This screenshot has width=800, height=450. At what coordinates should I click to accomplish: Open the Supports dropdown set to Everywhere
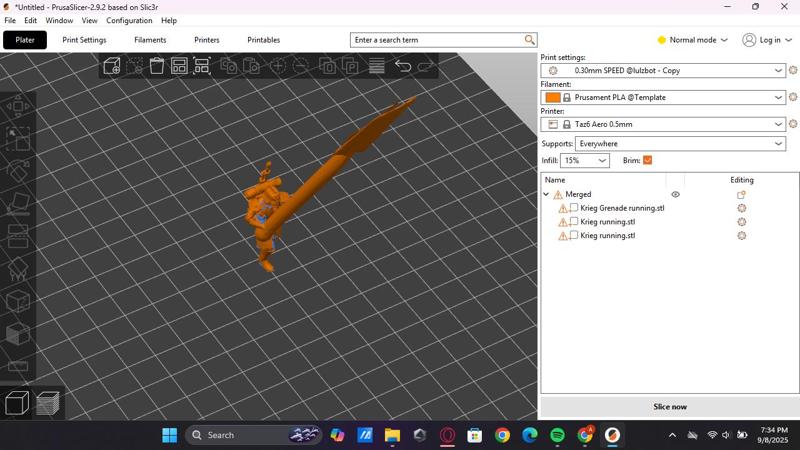click(680, 144)
